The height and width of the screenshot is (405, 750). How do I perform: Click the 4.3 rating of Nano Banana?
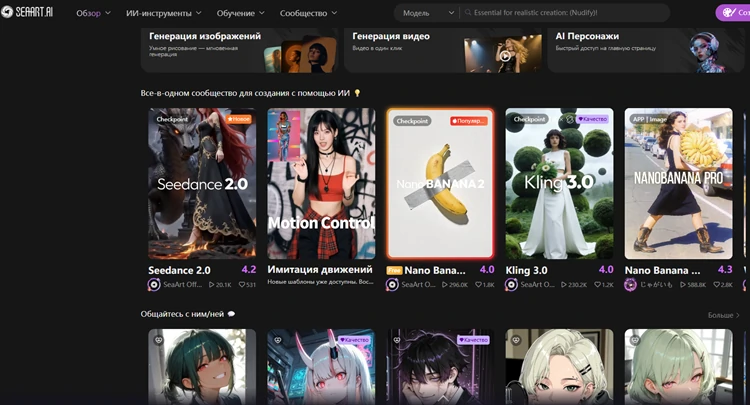(725, 270)
